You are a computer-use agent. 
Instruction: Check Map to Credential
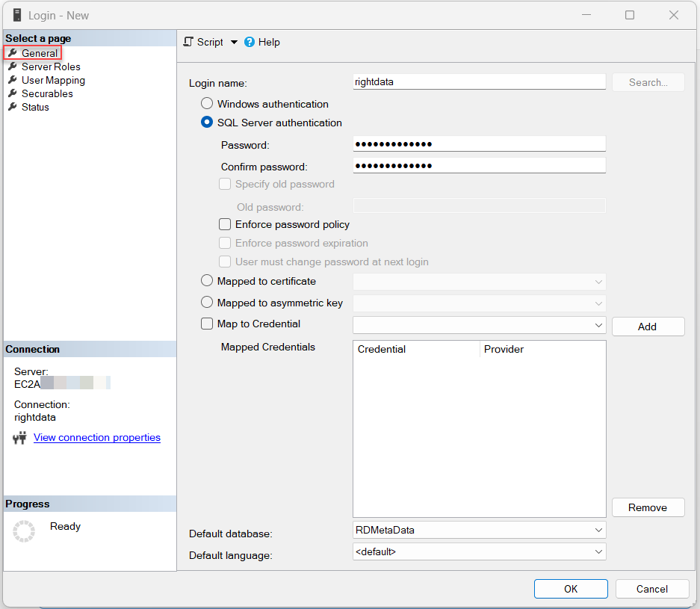tap(205, 324)
